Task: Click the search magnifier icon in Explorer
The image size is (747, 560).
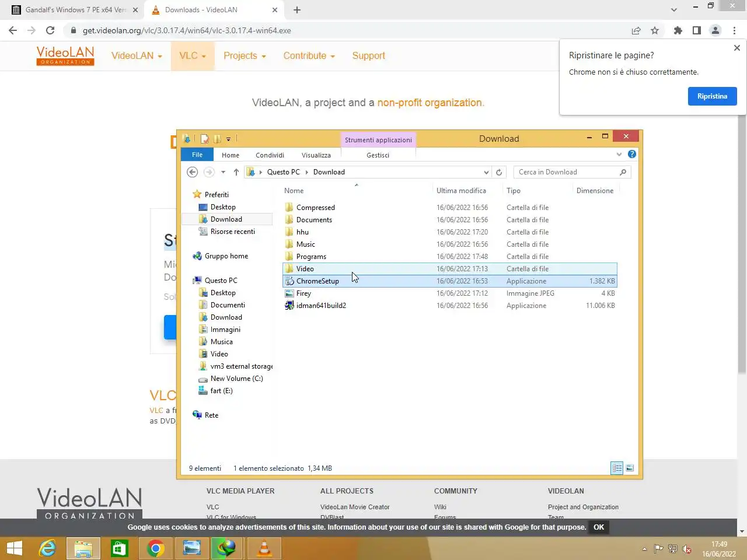Action: (x=623, y=172)
